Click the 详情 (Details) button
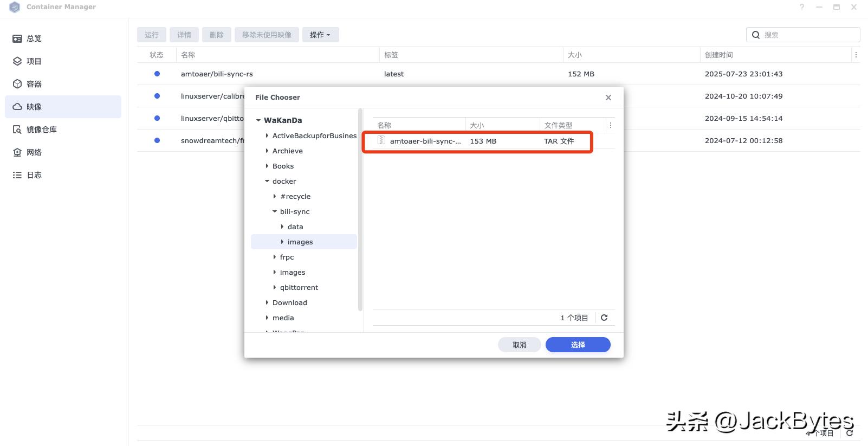The width and height of the screenshot is (868, 446). 184,35
